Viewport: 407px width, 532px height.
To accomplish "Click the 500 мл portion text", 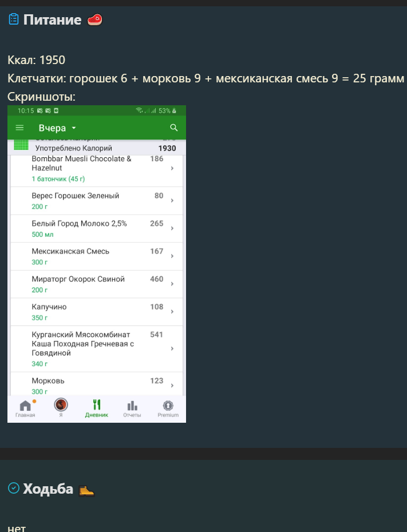I will point(42,235).
